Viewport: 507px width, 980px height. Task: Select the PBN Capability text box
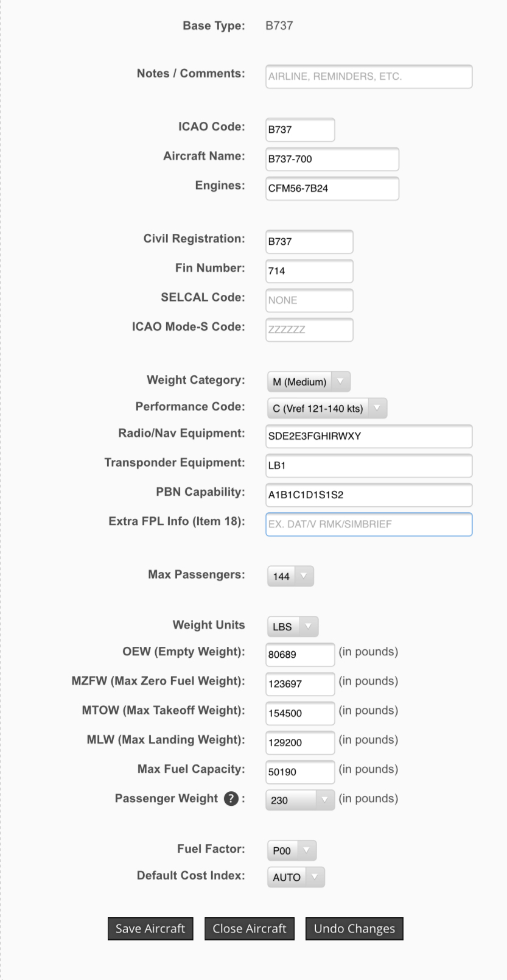[369, 495]
